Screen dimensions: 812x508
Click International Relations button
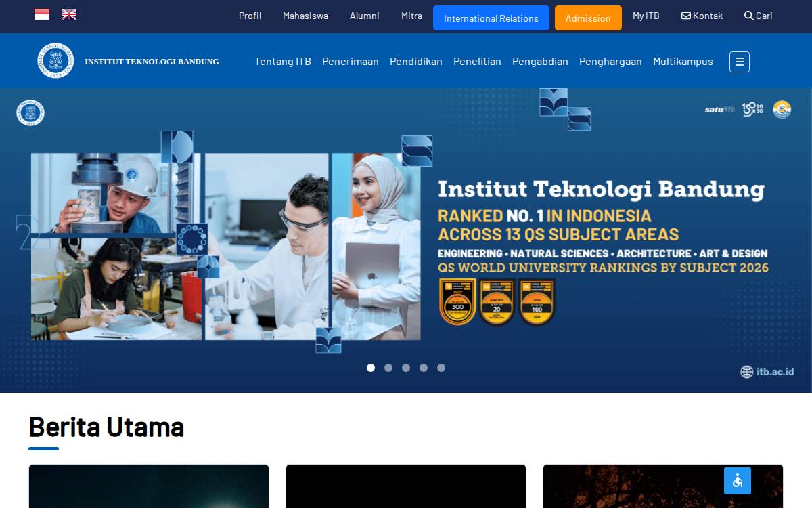(491, 18)
